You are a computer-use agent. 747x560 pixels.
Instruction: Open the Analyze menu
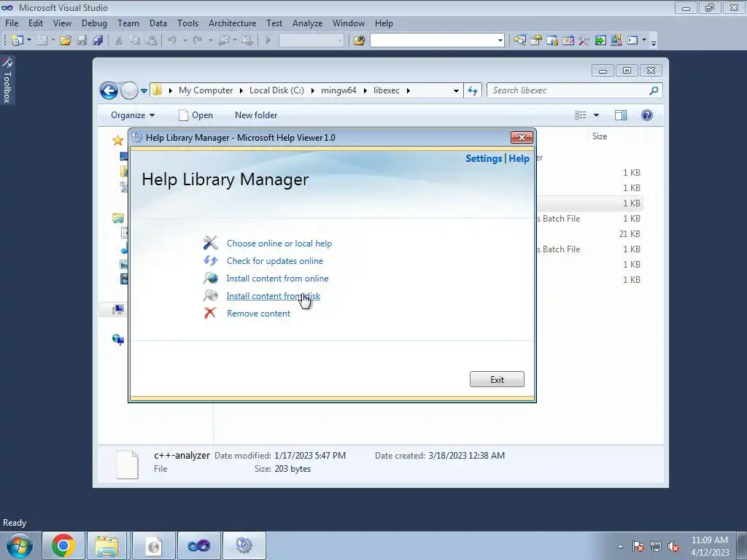[307, 23]
